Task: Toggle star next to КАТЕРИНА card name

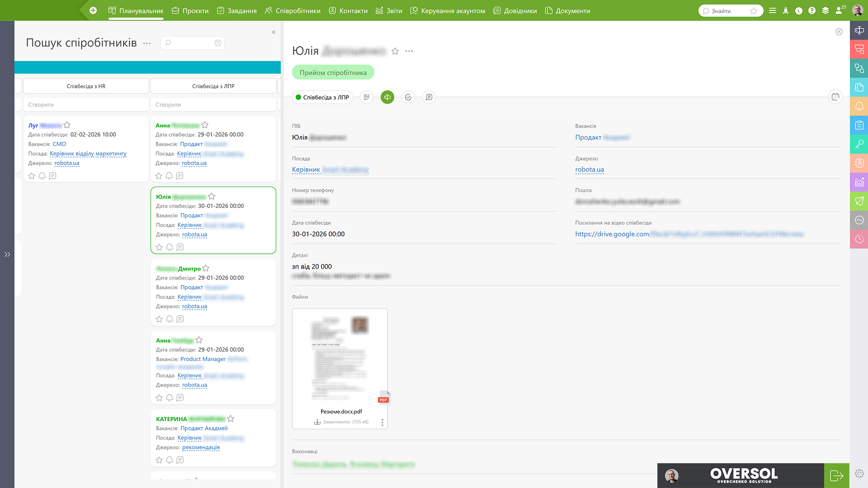Action: (x=231, y=418)
